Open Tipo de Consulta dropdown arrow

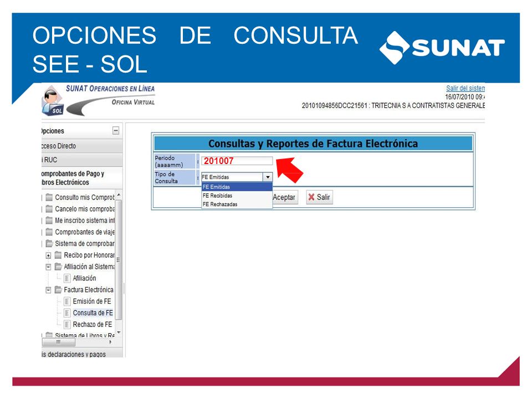click(268, 177)
